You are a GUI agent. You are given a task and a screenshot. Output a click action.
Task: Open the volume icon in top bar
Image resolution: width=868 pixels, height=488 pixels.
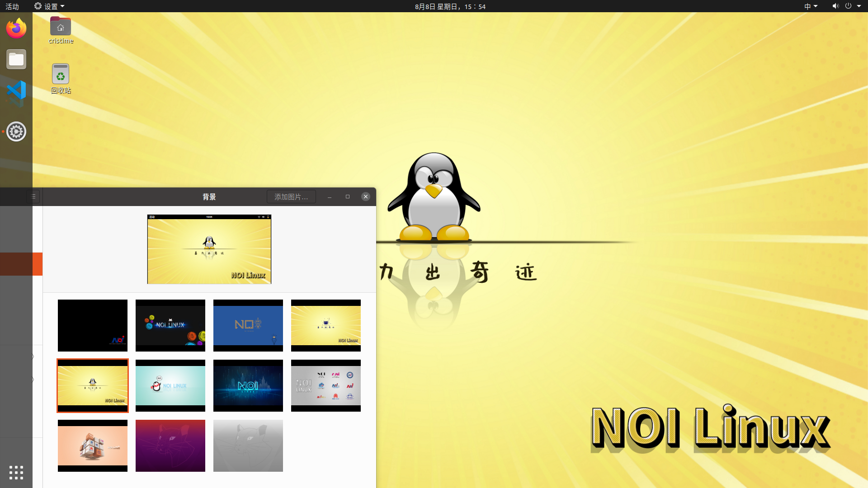click(x=835, y=6)
